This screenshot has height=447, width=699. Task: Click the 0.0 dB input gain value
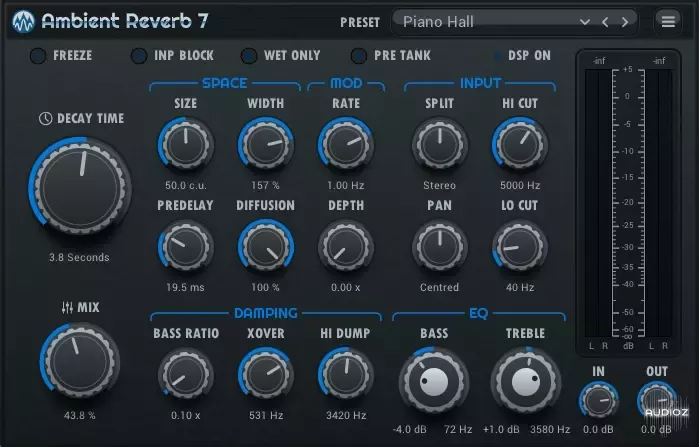click(598, 430)
